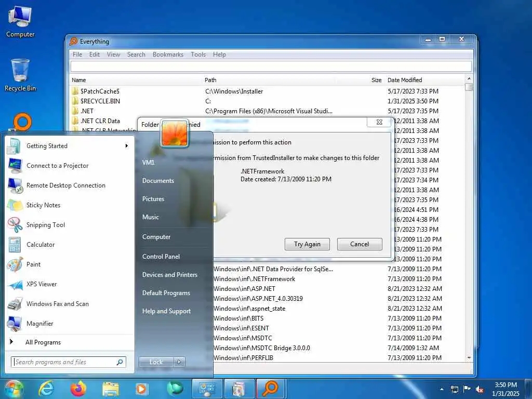Maximize the Everything window

coord(442,39)
